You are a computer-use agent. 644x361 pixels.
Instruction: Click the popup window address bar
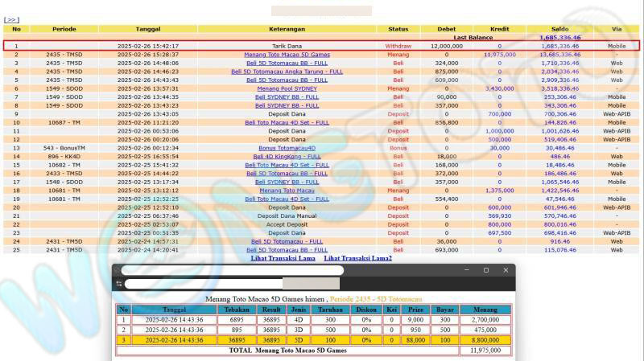232,284
